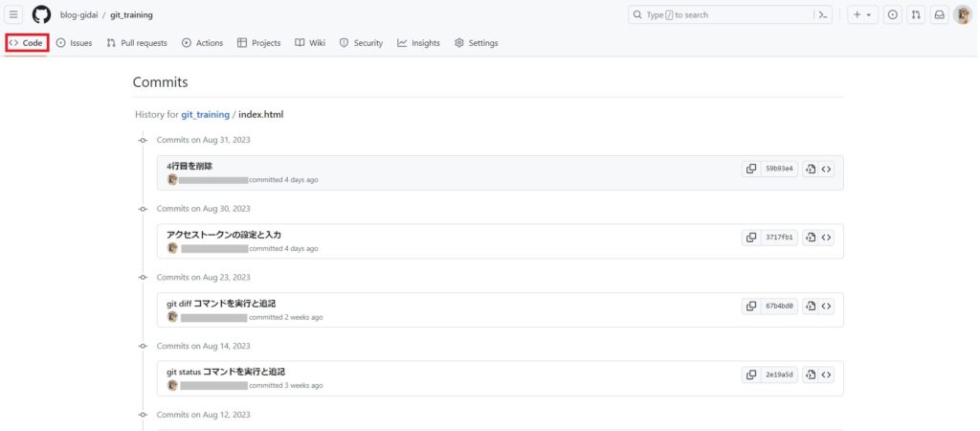Open the repository Settings tab
This screenshot has width=980, height=431.
pos(476,43)
